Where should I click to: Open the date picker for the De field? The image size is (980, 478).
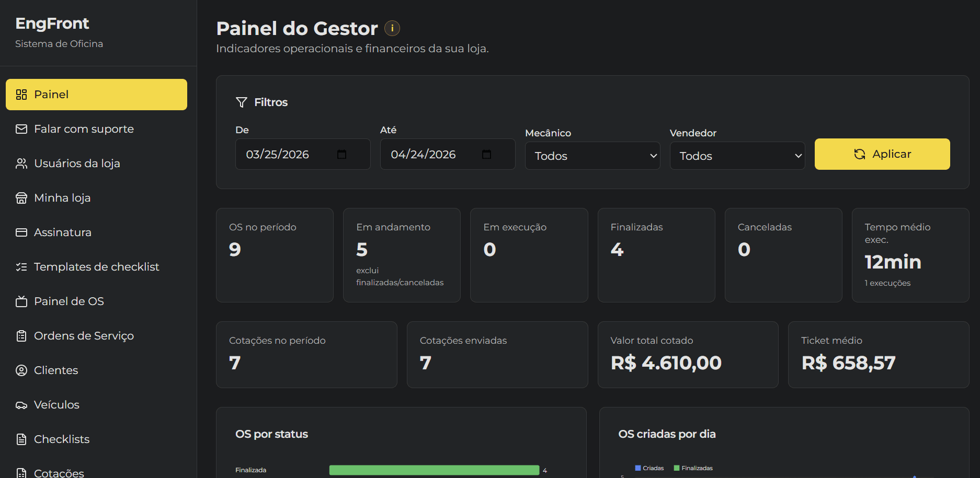pyautogui.click(x=341, y=154)
